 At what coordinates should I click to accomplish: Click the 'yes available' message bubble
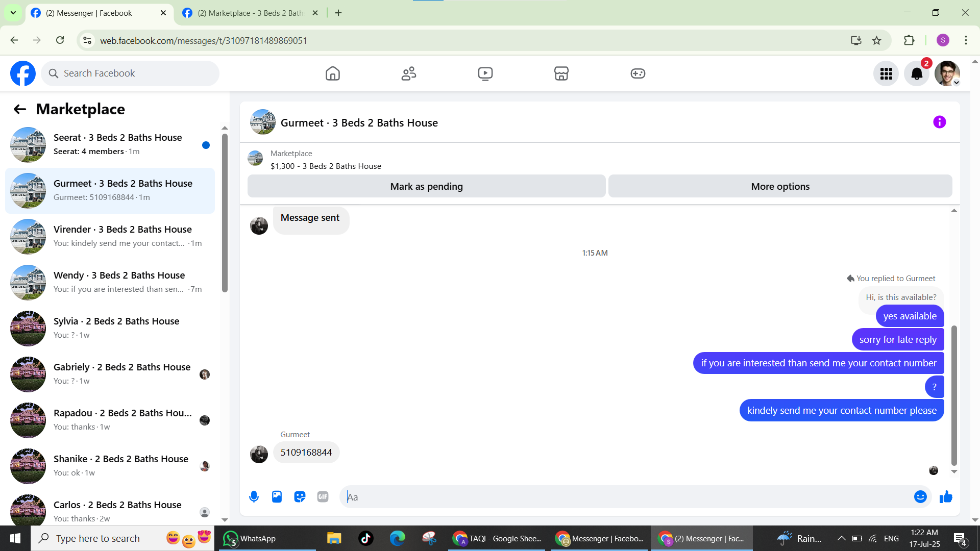pyautogui.click(x=910, y=316)
